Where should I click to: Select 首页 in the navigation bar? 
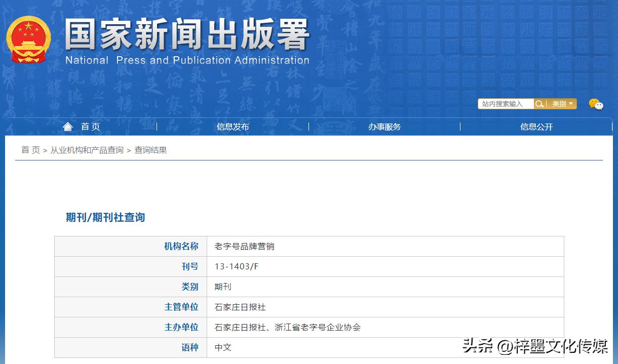pos(90,127)
